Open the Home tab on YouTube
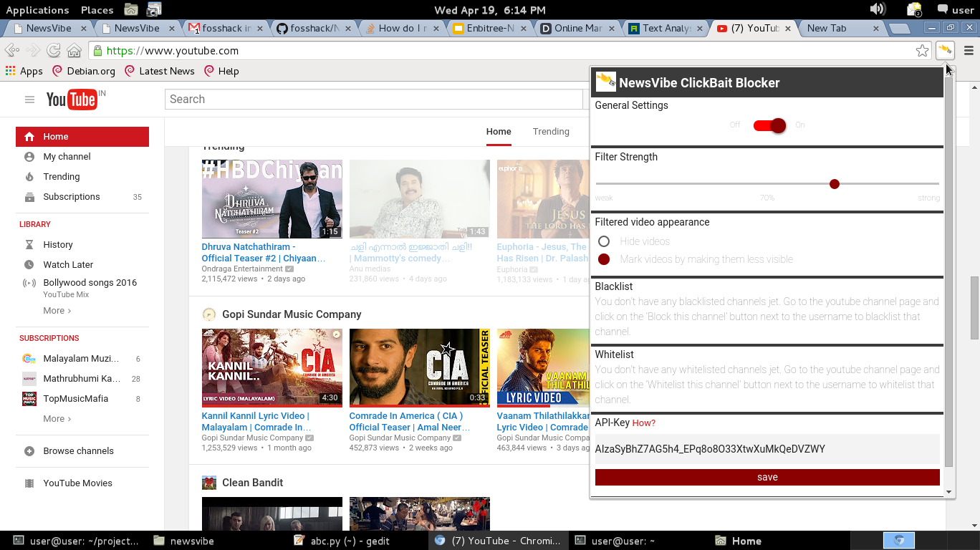This screenshot has height=550, width=980. 499,132
